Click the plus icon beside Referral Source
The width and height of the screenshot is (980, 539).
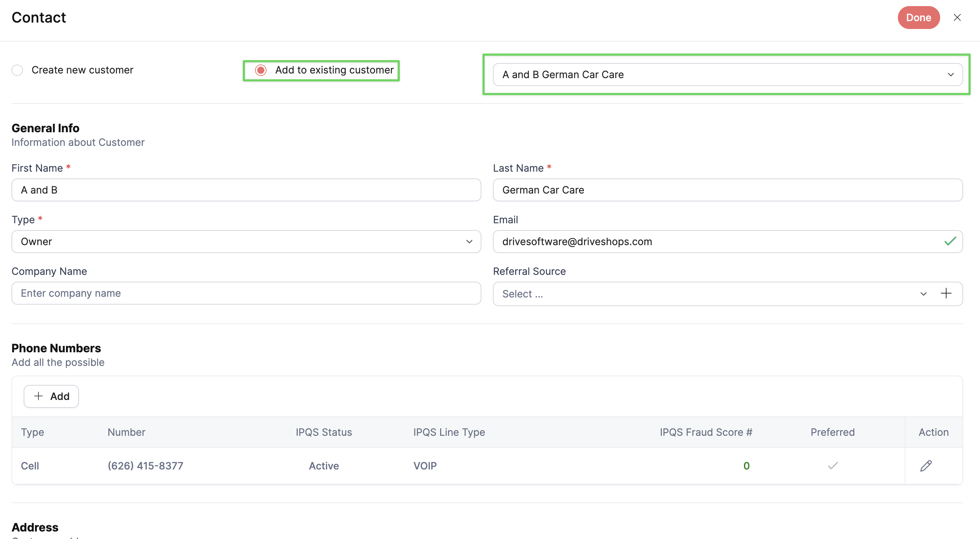point(946,294)
